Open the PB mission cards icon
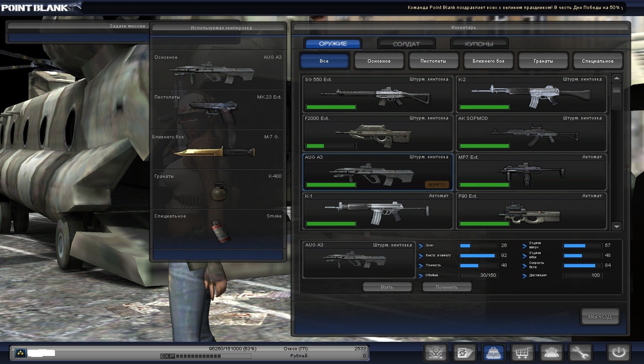This screenshot has width=644, height=364. [464, 353]
